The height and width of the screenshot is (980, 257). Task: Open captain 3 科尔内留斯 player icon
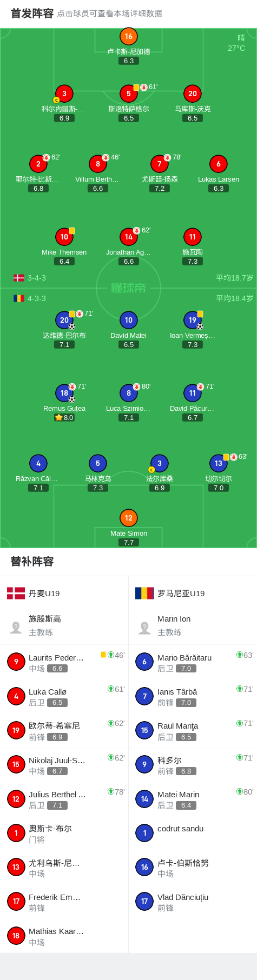(64, 94)
